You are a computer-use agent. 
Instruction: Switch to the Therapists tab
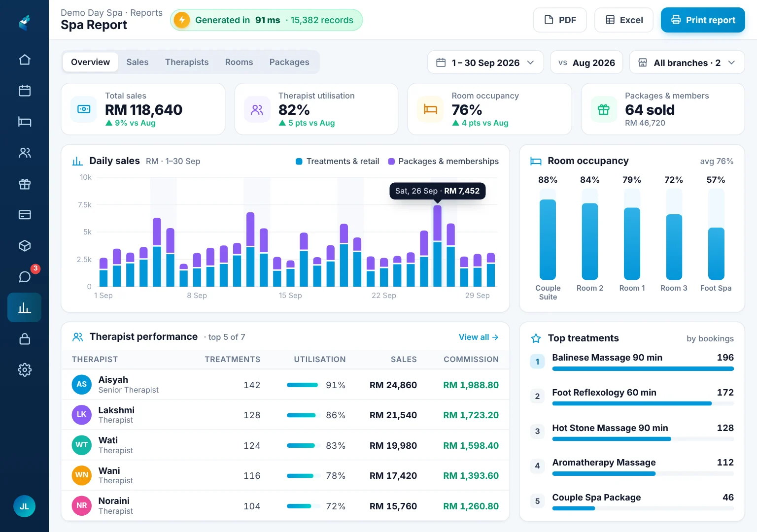click(x=187, y=62)
